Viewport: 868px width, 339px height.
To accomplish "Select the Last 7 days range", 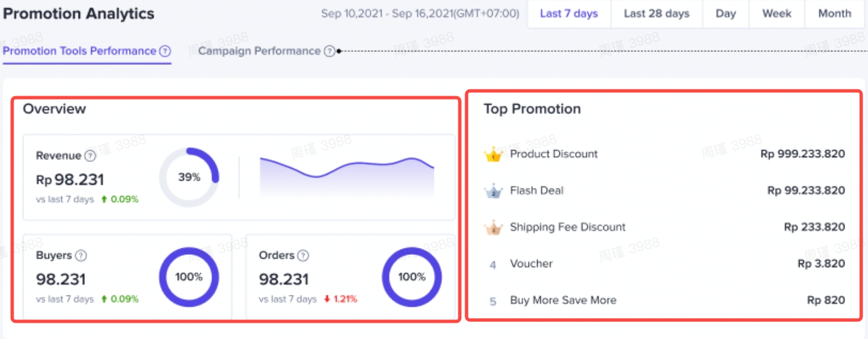I will 569,14.
